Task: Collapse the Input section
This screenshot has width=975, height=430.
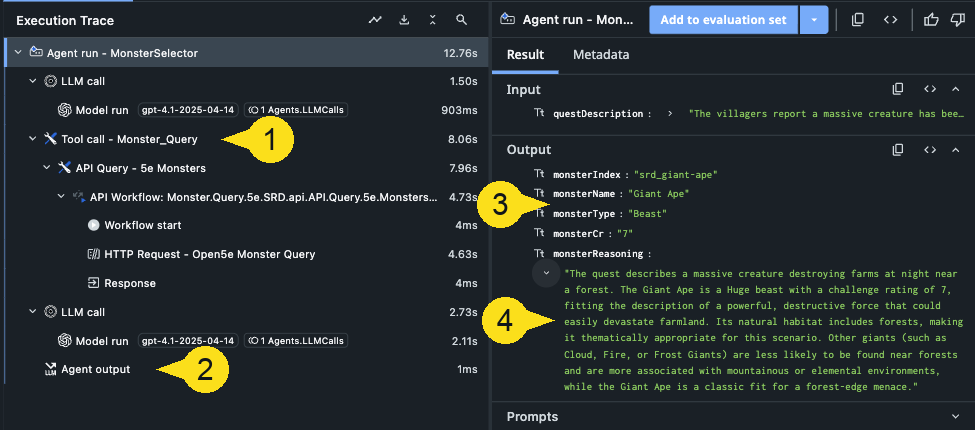Action: [956, 89]
